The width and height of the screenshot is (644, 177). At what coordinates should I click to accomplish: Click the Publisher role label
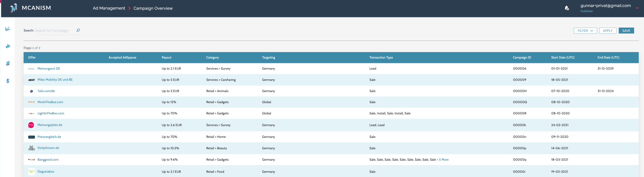pos(586,11)
